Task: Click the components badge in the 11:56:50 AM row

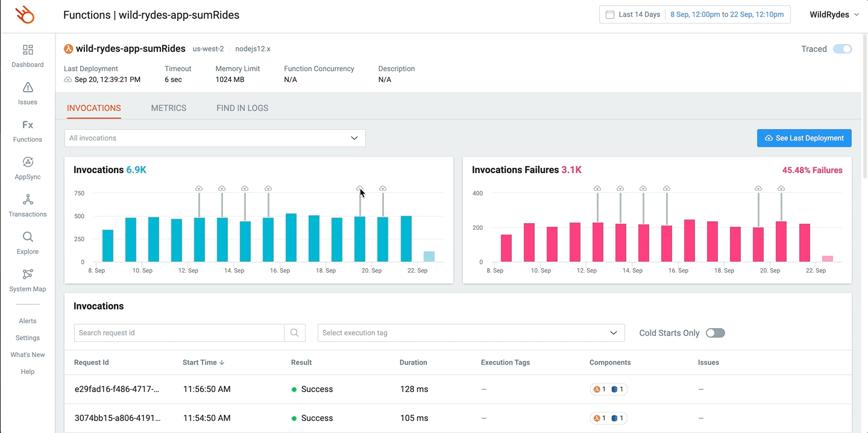Action: pos(609,389)
